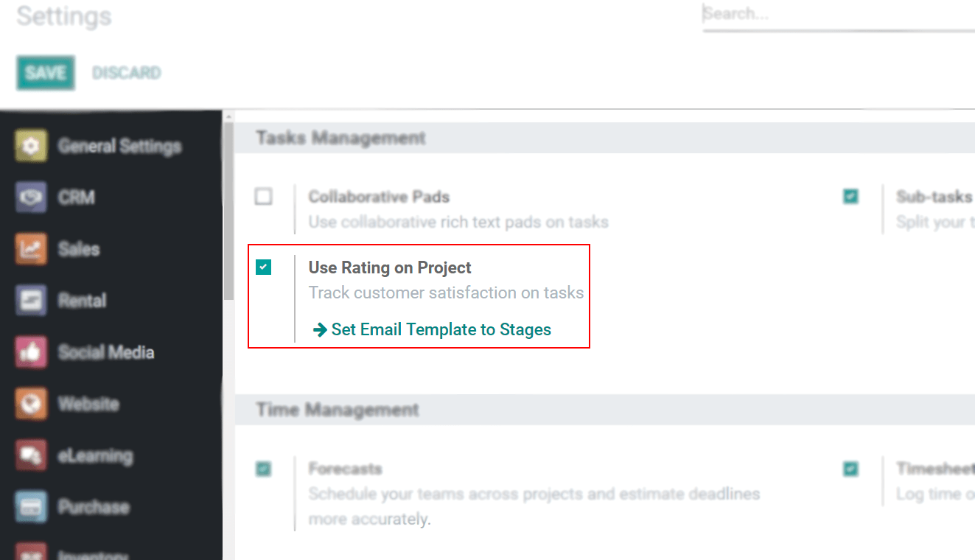Image resolution: width=975 pixels, height=560 pixels.
Task: Open Set Email Template to Stages link
Action: [441, 329]
